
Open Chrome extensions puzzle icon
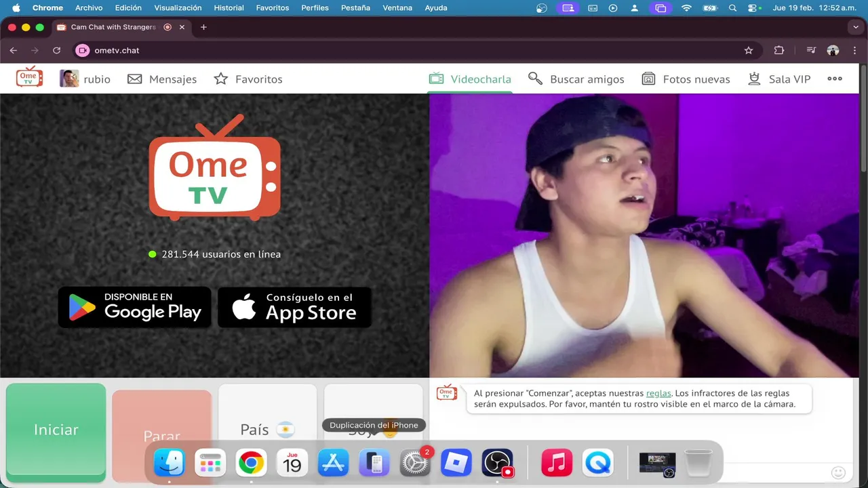779,50
